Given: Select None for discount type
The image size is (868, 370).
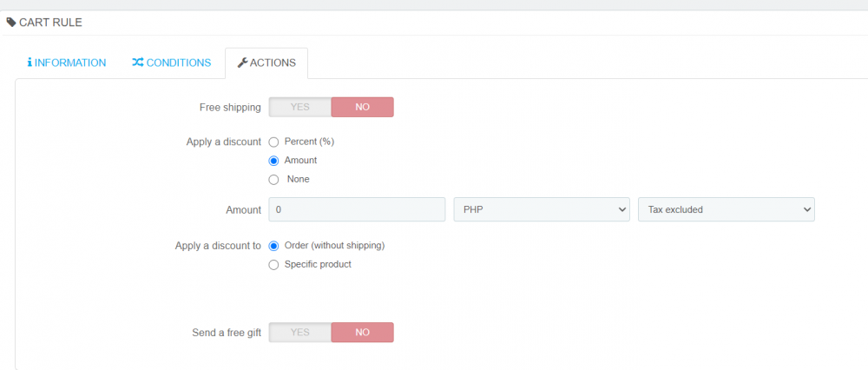Looking at the screenshot, I should (x=274, y=180).
